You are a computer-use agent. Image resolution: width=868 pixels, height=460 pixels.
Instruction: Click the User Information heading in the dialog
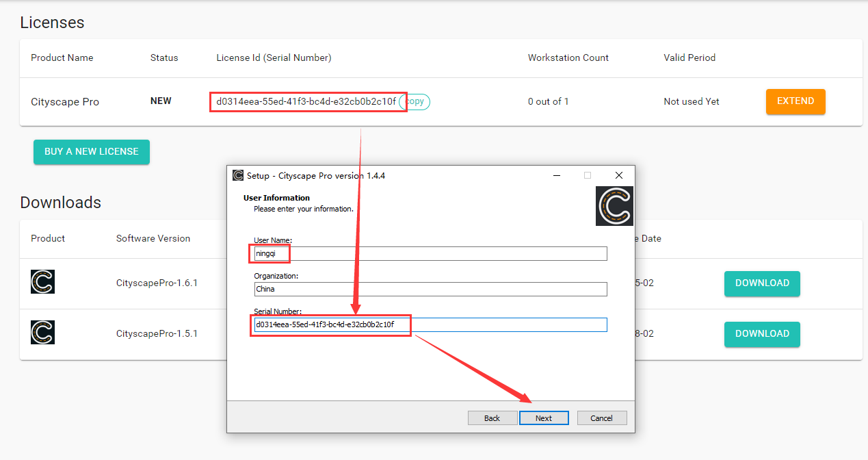point(276,198)
